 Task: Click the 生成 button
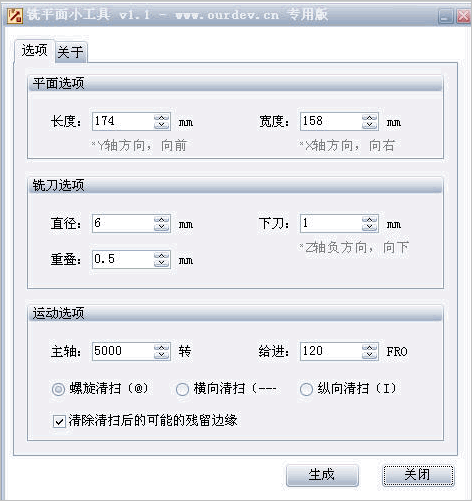pyautogui.click(x=322, y=475)
